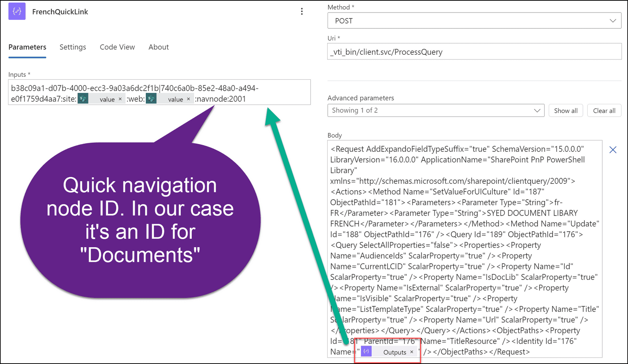This screenshot has width=628, height=364.
Task: Select the Parameters tab
Action: coord(27,47)
